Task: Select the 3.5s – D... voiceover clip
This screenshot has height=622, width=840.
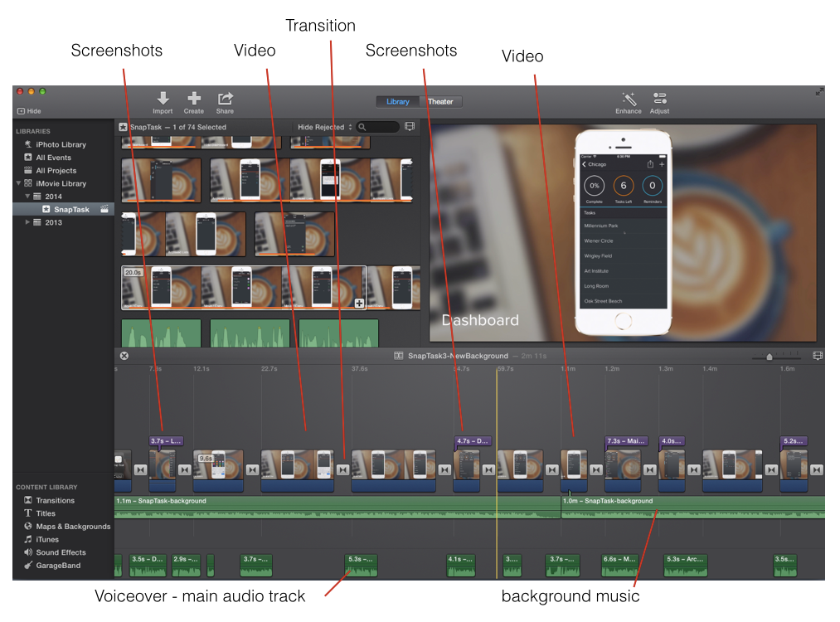Action: click(x=148, y=566)
